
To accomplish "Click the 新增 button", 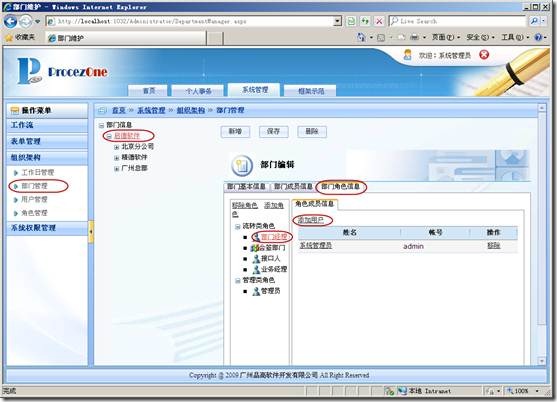I will [235, 131].
